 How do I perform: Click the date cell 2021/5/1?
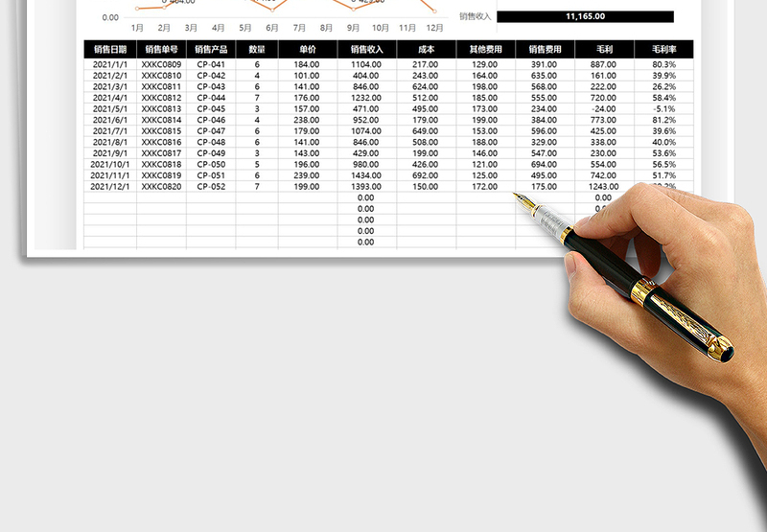pyautogui.click(x=110, y=109)
